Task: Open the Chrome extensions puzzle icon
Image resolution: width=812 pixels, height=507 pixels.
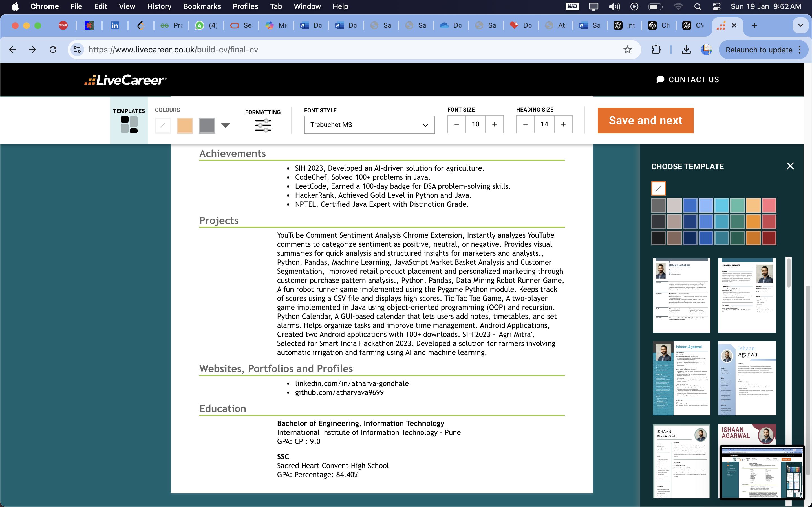Action: click(x=656, y=50)
